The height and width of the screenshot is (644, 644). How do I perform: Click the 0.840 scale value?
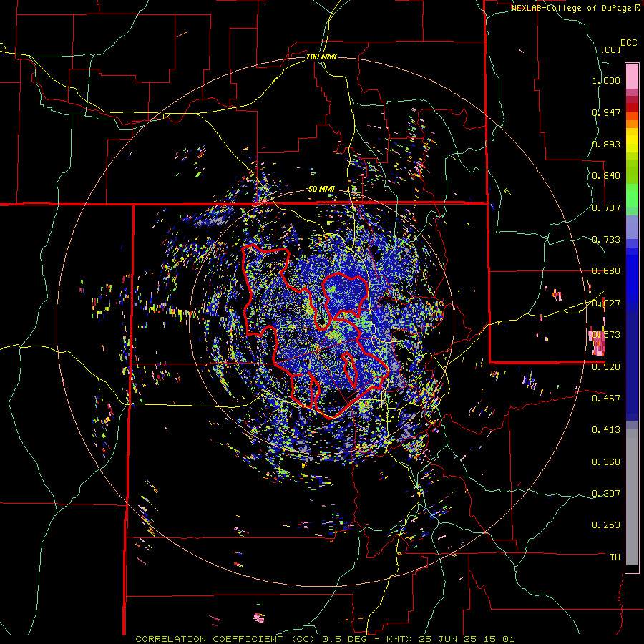click(606, 176)
